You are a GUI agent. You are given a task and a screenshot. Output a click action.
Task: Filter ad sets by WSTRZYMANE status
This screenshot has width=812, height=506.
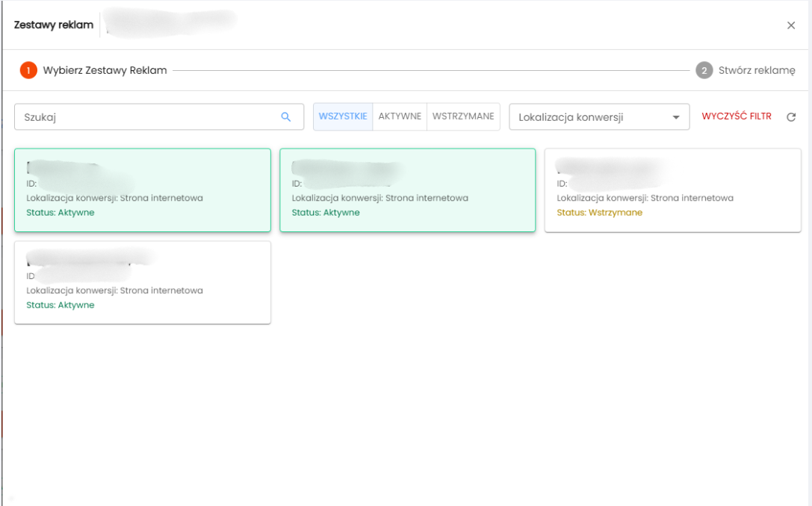pos(463,116)
